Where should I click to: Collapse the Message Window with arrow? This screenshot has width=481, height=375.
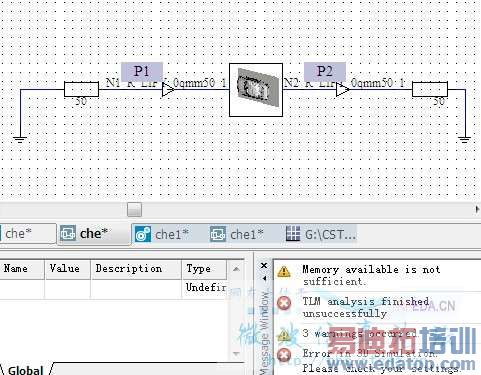click(264, 278)
